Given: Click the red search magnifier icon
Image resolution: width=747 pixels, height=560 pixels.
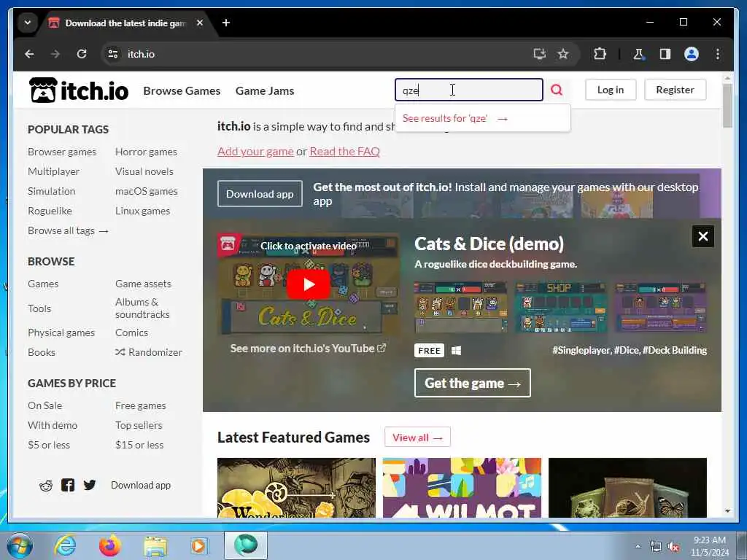Looking at the screenshot, I should point(557,90).
